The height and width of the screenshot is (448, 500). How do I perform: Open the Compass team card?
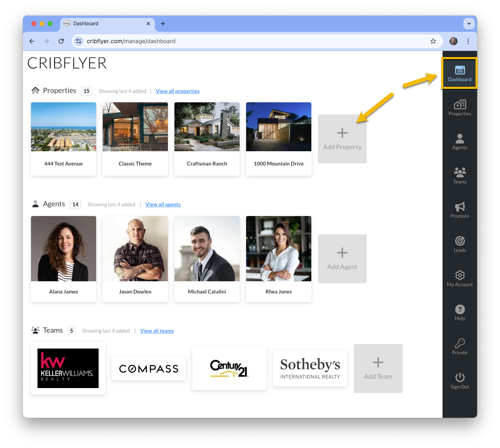coord(149,369)
